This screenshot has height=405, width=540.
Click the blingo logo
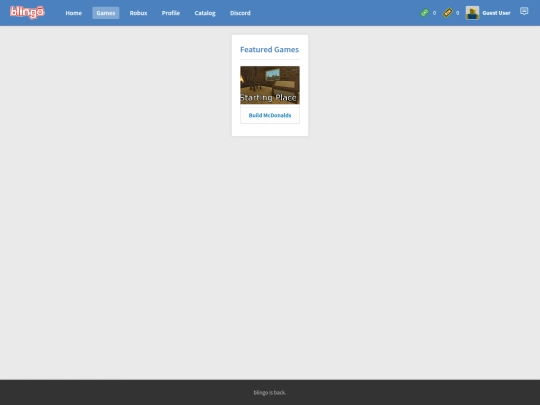[27, 12]
